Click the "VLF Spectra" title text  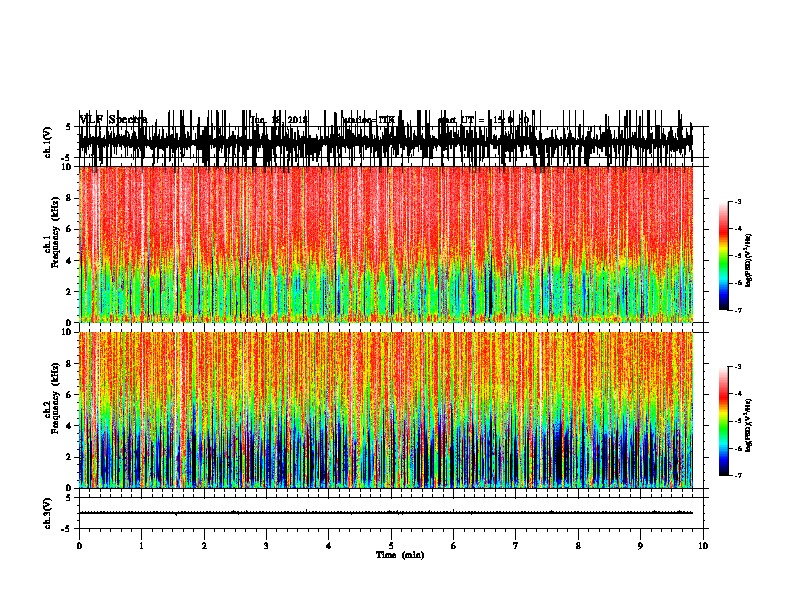[x=113, y=120]
